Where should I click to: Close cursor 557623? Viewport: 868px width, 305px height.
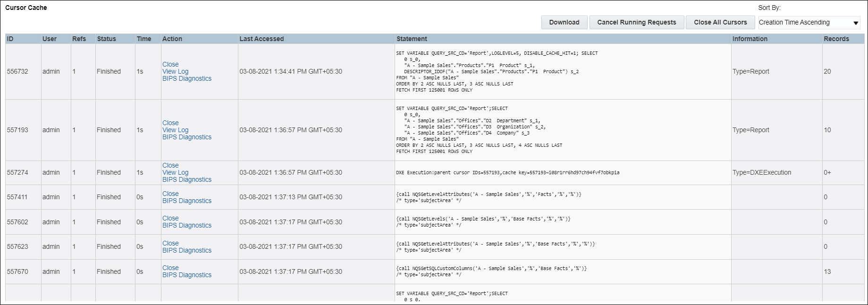pyautogui.click(x=170, y=243)
